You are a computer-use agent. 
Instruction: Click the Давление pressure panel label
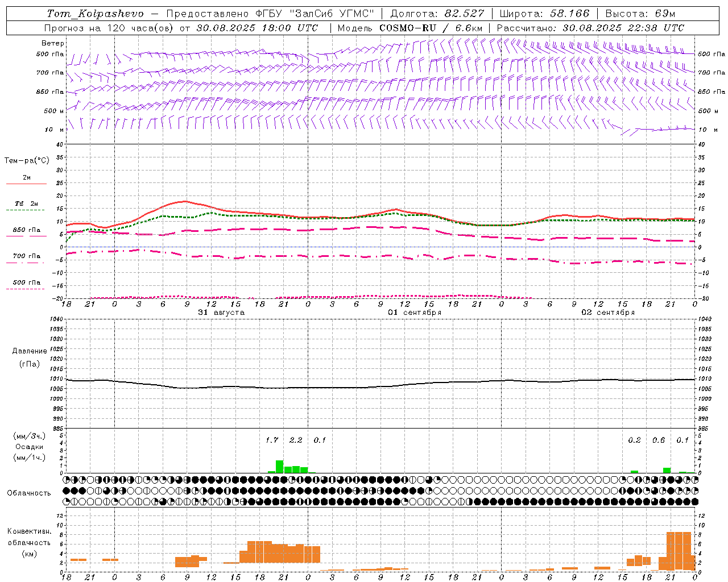30,351
